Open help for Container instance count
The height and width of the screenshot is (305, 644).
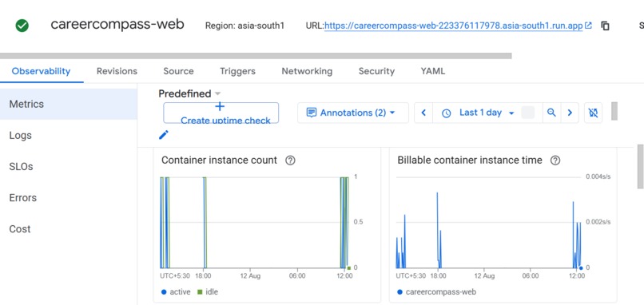pyautogui.click(x=290, y=160)
